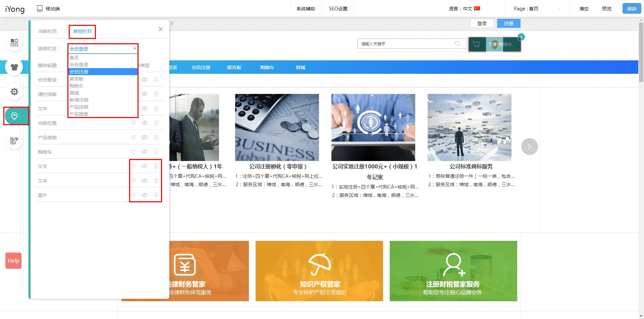
Task: Delete the 图片 module with trash icon
Action: [x=156, y=195]
